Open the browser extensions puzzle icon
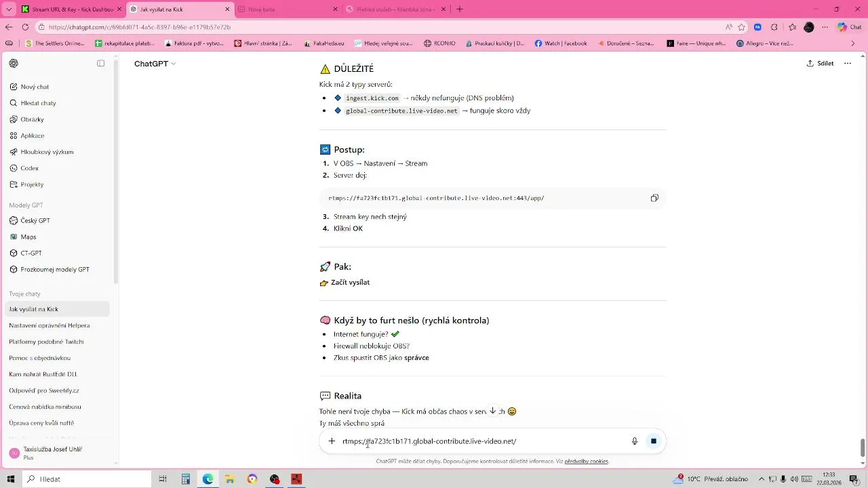The width and height of the screenshot is (868, 488). point(774,27)
